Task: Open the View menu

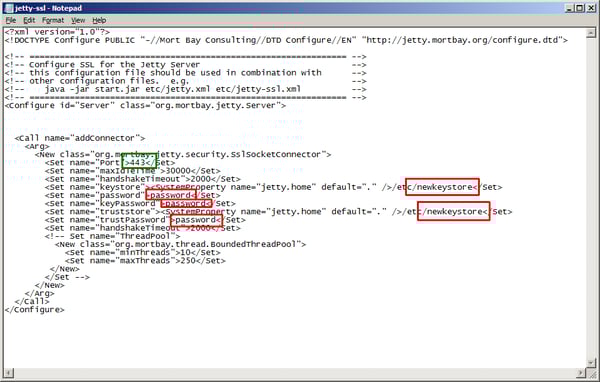Action: (78, 20)
